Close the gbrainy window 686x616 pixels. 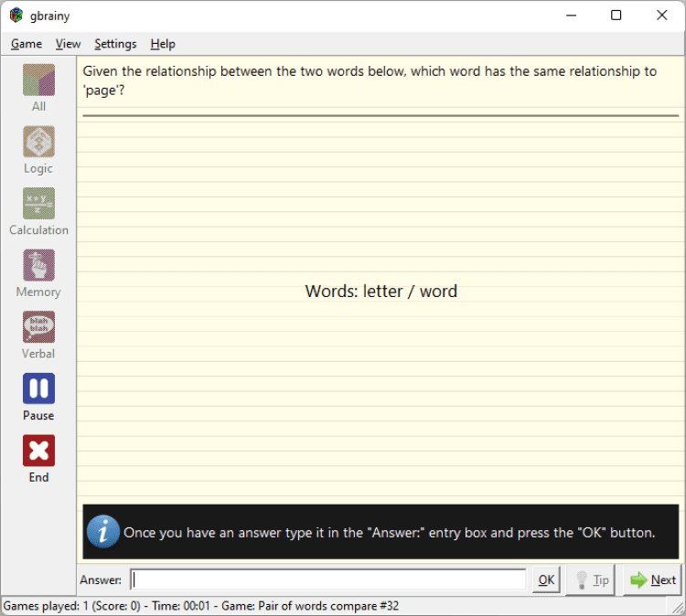tap(661, 16)
